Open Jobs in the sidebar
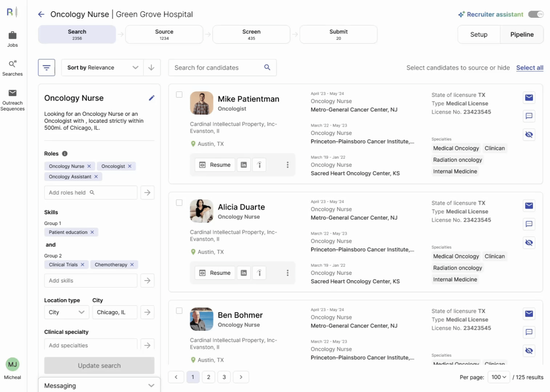550x392 pixels. click(12, 39)
